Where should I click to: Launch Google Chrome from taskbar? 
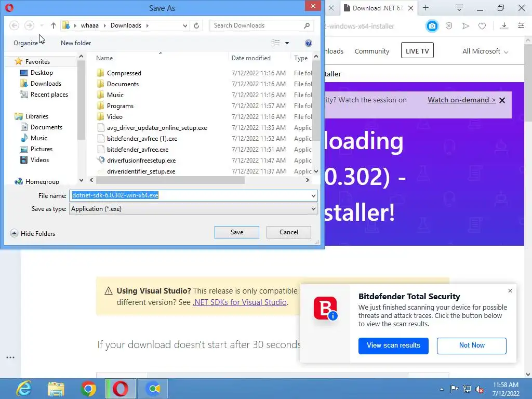(88, 389)
